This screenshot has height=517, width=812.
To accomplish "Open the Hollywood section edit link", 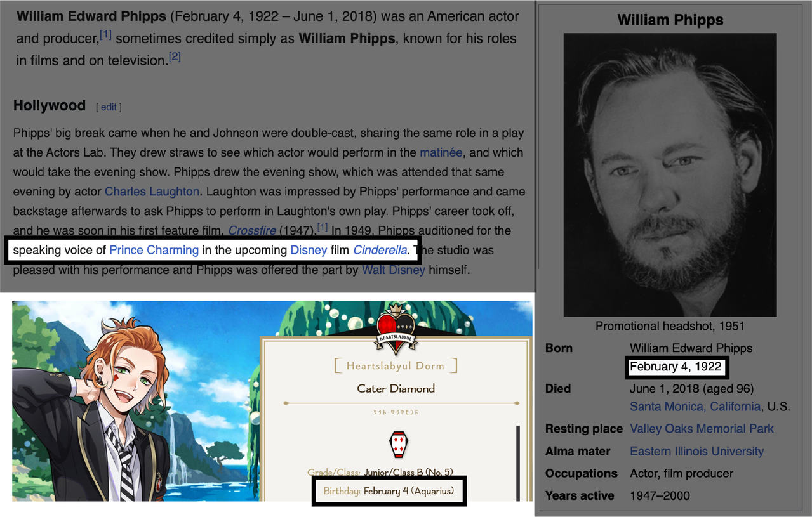I will tap(109, 107).
